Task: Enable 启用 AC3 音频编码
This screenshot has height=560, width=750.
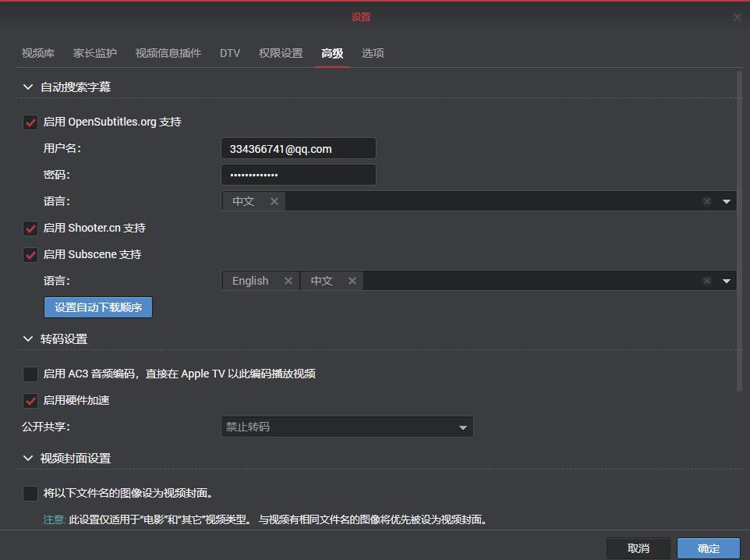Action: (30, 374)
